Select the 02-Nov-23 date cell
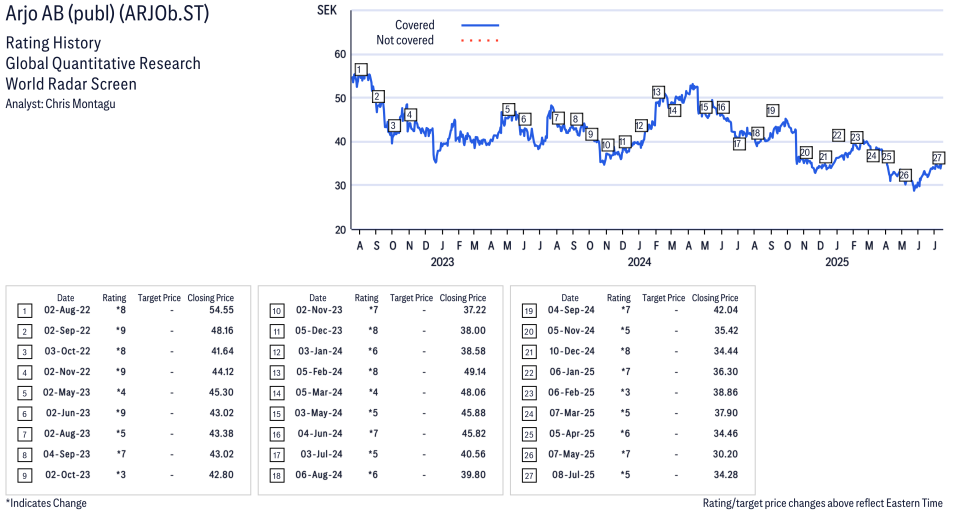The image size is (954, 510). click(x=319, y=310)
